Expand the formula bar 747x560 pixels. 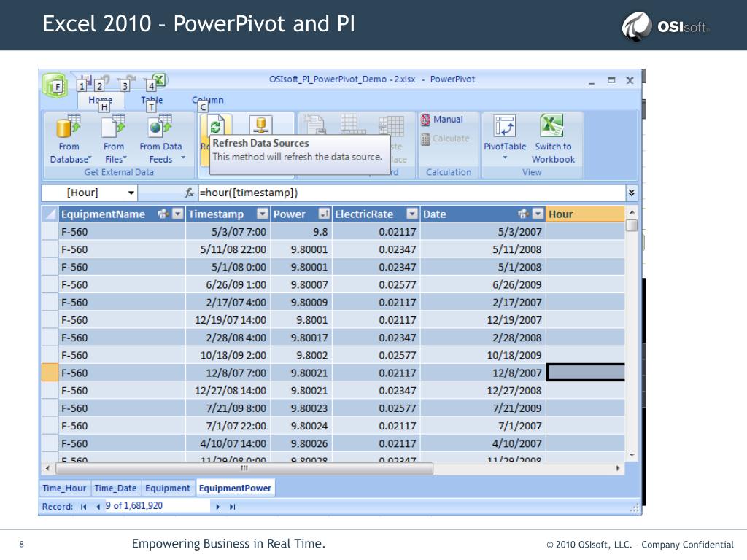tap(631, 192)
